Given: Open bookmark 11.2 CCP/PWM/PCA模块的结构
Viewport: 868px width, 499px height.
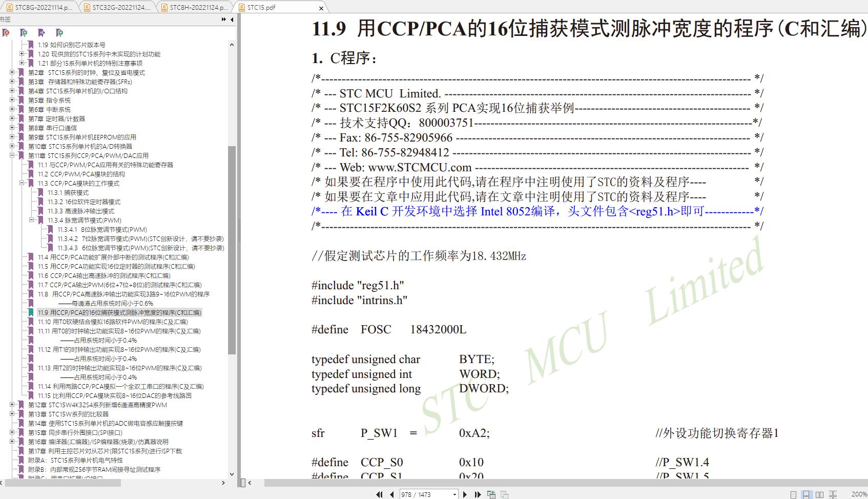Looking at the screenshot, I should point(81,174).
